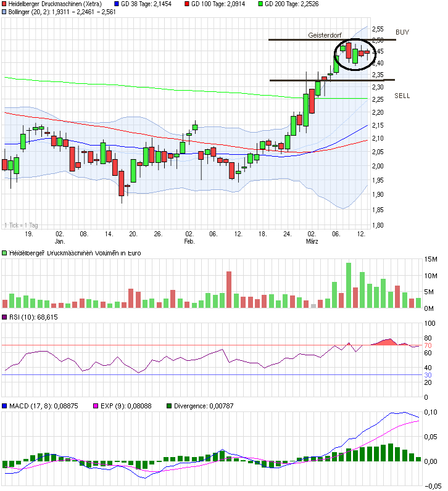The height and width of the screenshot is (491, 448).
Task: Click the green GD 200 Tage legend swatch
Action: point(260,4)
